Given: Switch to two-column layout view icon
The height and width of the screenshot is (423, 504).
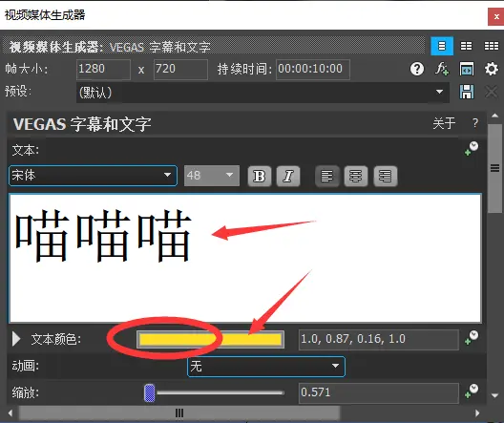Looking at the screenshot, I should (x=466, y=46).
